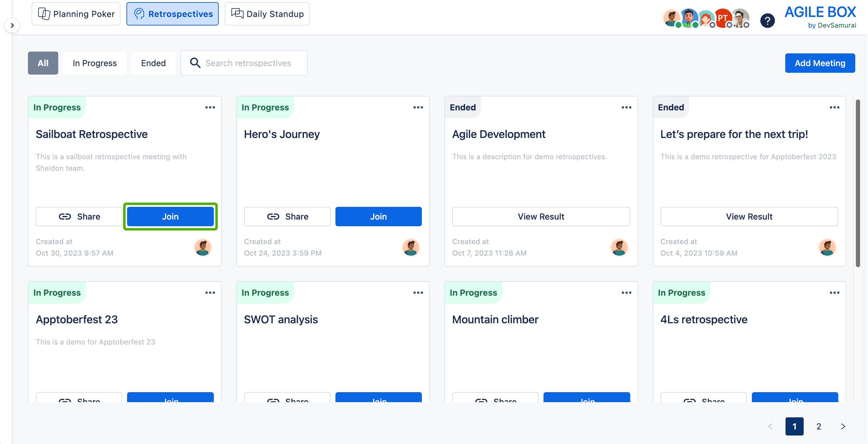The width and height of the screenshot is (868, 444).
Task: Switch to the Daily Standup tab
Action: pyautogui.click(x=267, y=14)
